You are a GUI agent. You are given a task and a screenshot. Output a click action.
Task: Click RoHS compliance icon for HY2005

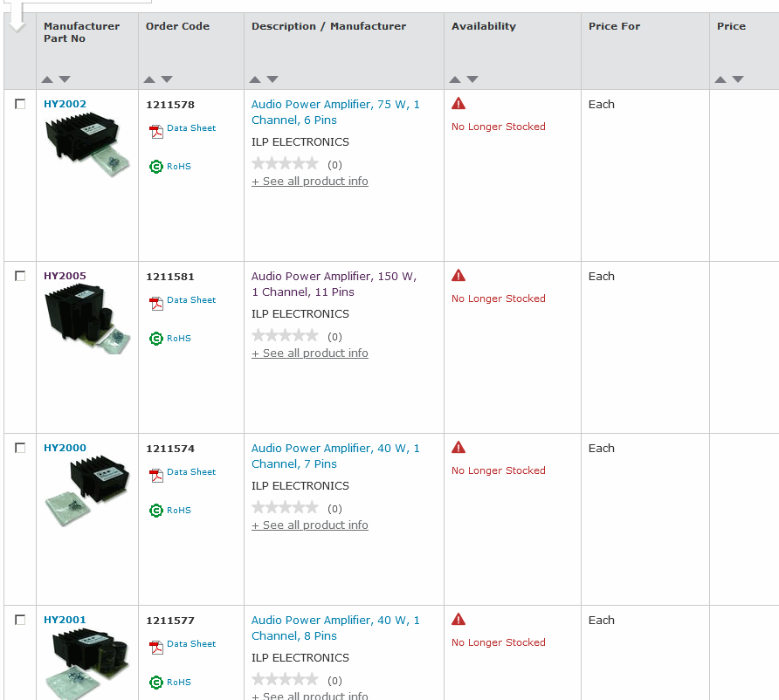156,339
